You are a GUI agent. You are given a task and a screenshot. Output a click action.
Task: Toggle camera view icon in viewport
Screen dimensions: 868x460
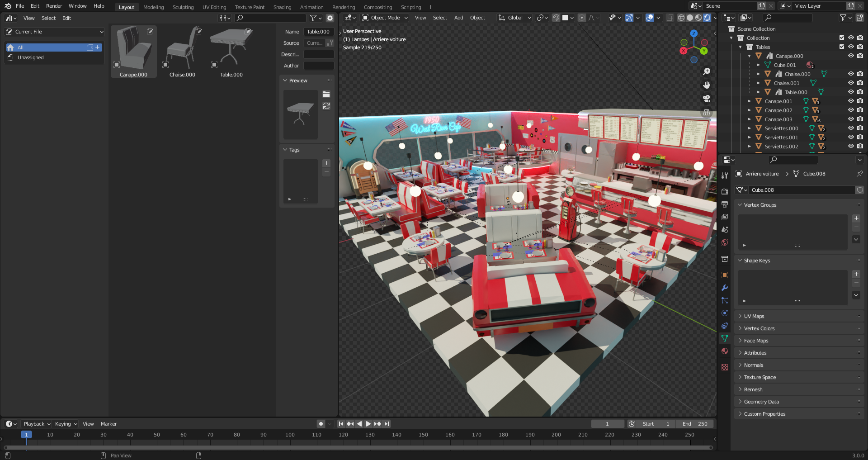[x=707, y=99]
